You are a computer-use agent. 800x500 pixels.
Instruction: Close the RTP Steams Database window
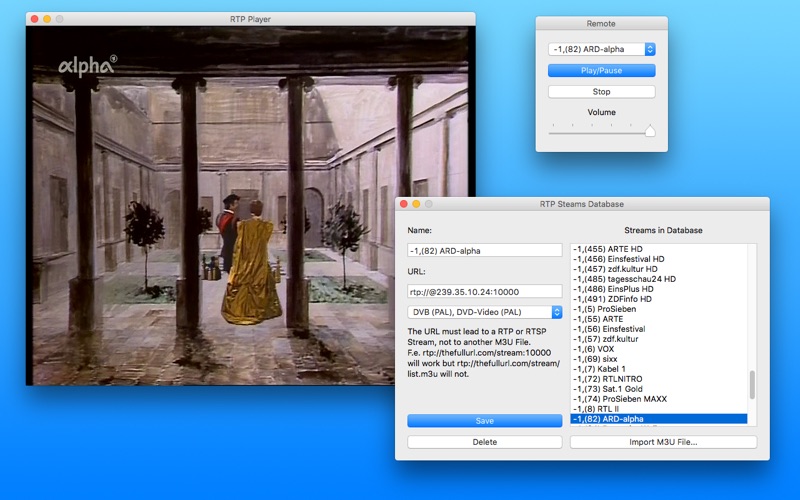[x=404, y=204]
